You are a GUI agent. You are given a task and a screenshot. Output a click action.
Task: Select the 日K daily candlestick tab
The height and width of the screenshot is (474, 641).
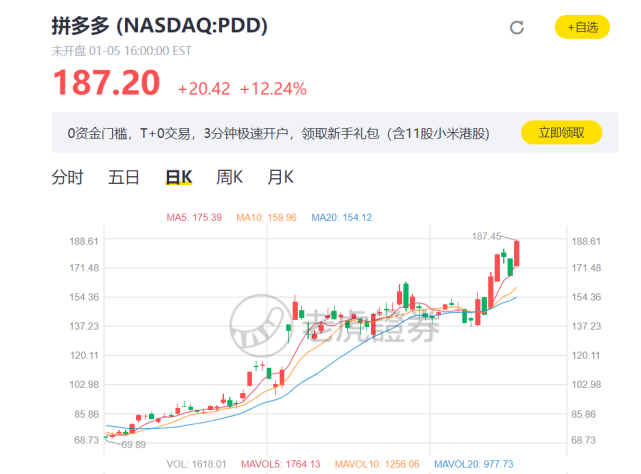179,177
